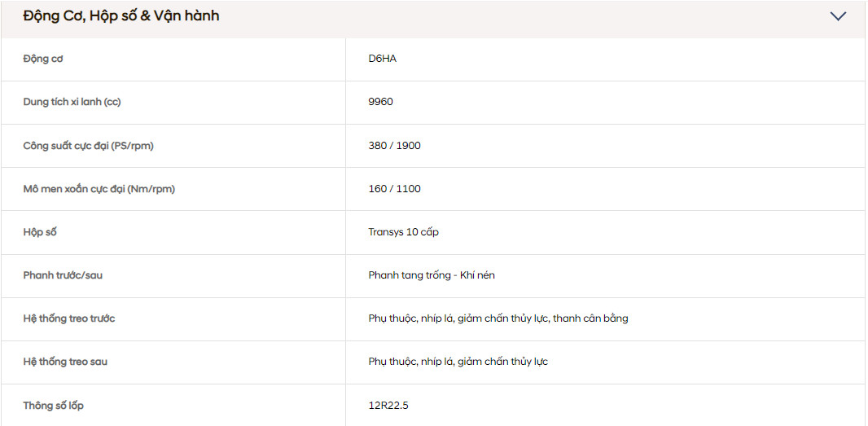Select the 9960 displacement value
Viewport: 868px width, 426px height.
click(x=381, y=102)
